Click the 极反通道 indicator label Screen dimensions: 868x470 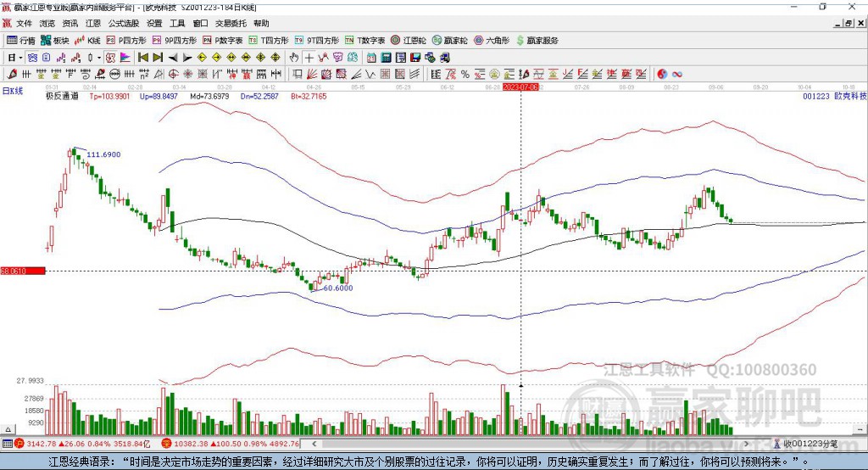coord(62,96)
